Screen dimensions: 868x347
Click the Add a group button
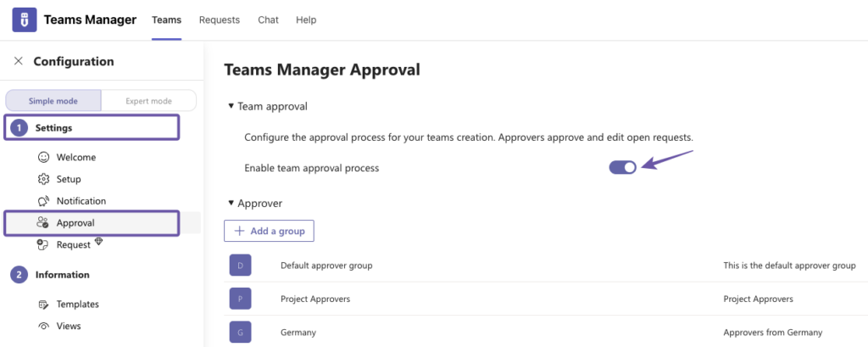coord(269,231)
